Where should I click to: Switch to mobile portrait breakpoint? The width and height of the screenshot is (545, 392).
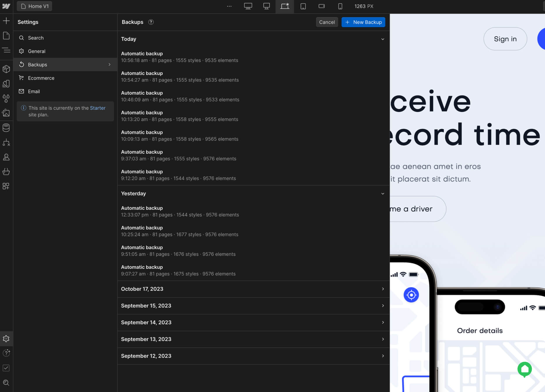tap(340, 6)
